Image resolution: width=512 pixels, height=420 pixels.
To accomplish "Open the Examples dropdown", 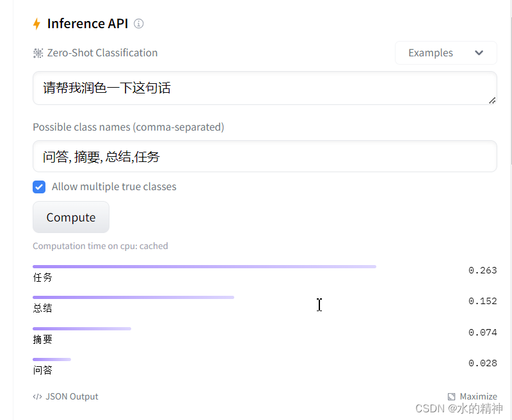I will [x=445, y=53].
